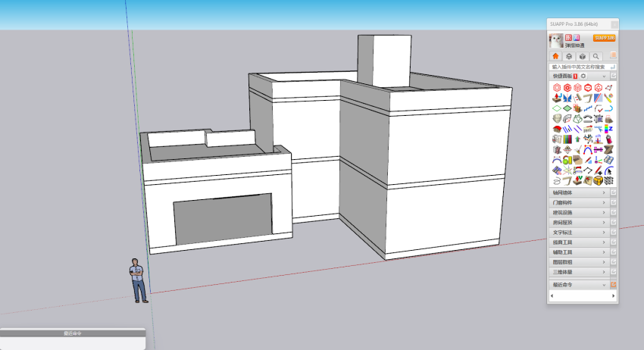Open the magnifier search tab
Screen dimensions: 644x350
point(596,56)
